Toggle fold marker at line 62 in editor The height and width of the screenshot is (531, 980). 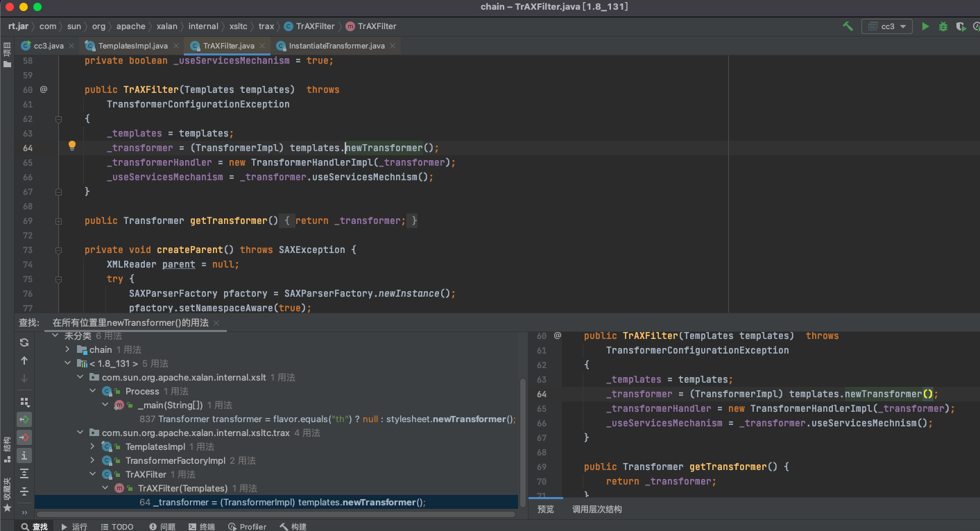point(59,119)
